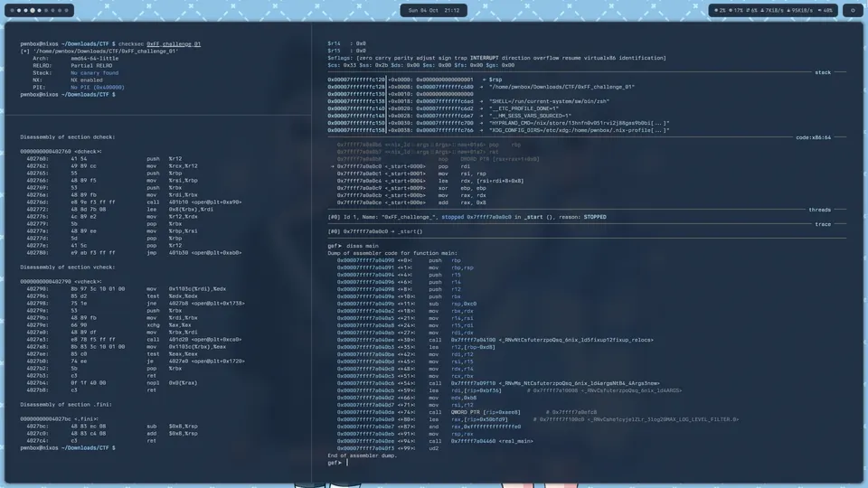Click the '$r14 : 0x0' register line

coord(346,43)
